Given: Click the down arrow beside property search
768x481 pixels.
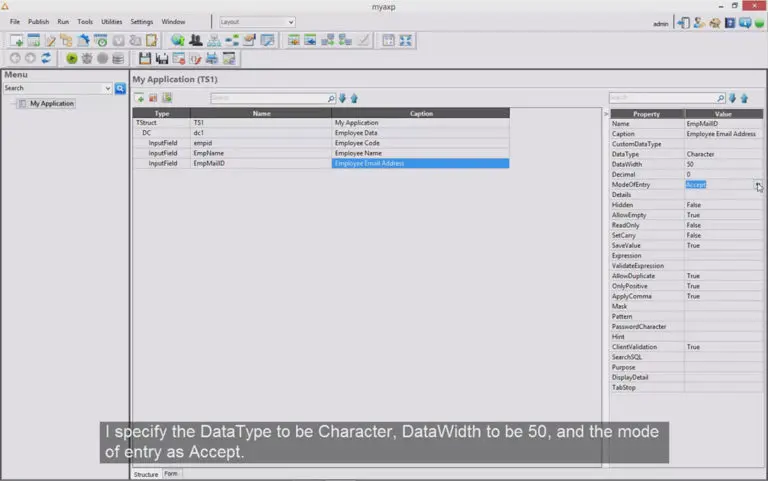Looking at the screenshot, I should click(x=732, y=98).
